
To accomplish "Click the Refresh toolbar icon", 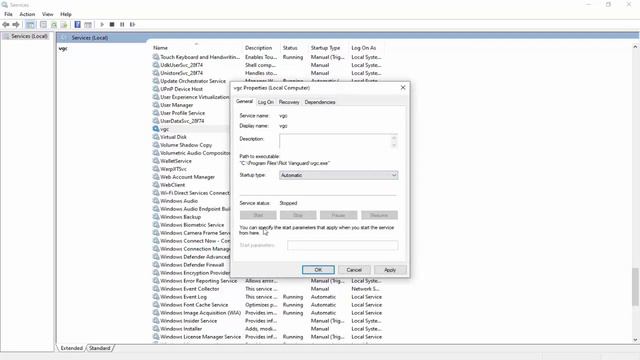I will (54, 24).
